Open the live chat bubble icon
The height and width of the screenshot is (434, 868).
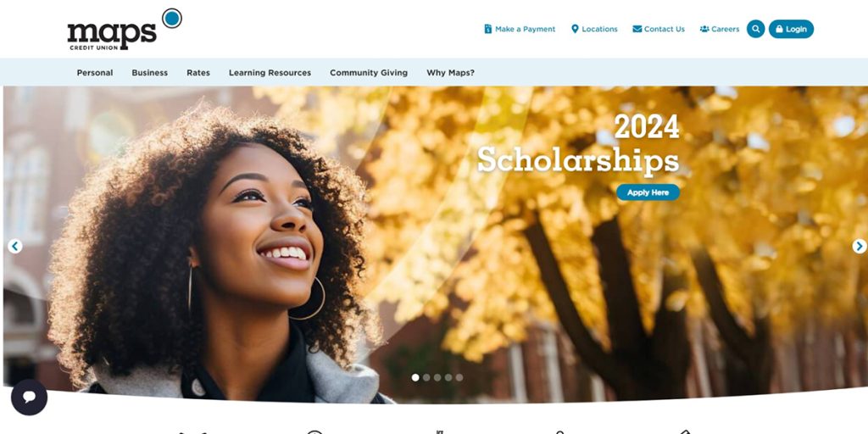click(30, 397)
